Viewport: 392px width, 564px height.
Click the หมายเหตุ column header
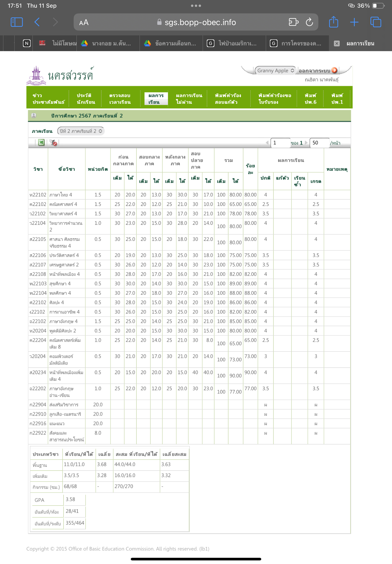click(337, 169)
